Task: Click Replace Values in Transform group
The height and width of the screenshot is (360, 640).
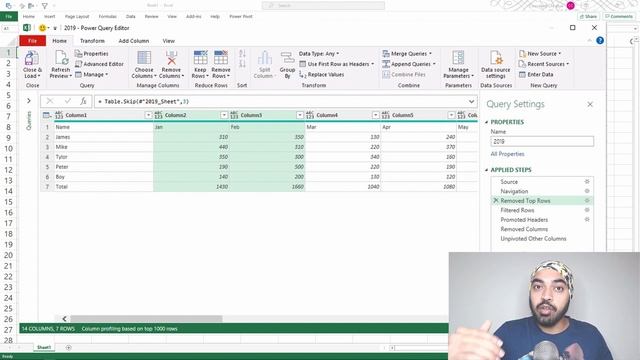Action: [x=322, y=75]
